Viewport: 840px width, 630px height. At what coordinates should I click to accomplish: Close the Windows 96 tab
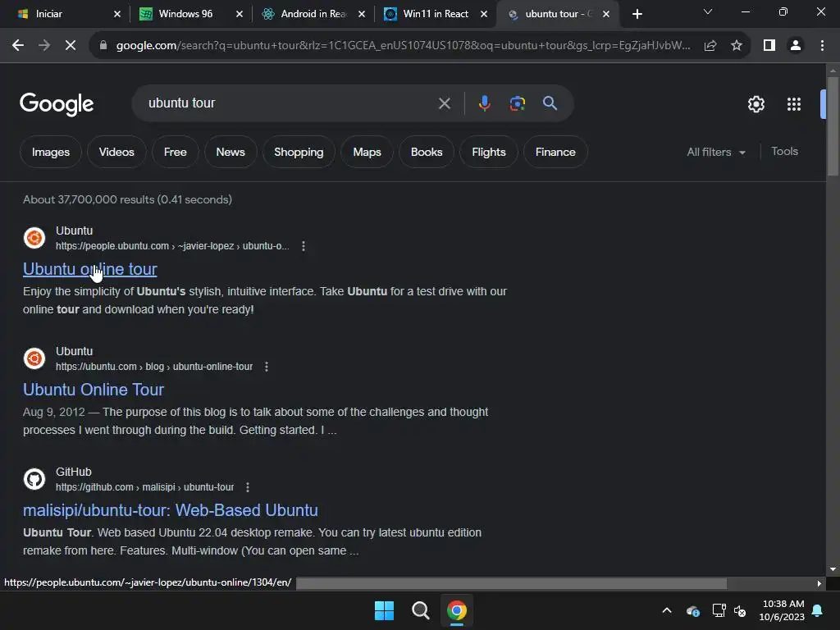click(240, 14)
